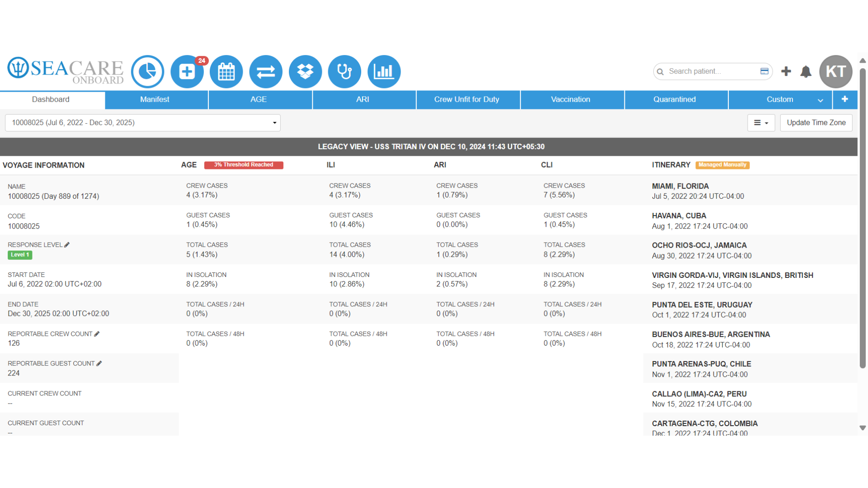Open the stethoscope icon
This screenshot has width=868, height=488.
point(344,71)
